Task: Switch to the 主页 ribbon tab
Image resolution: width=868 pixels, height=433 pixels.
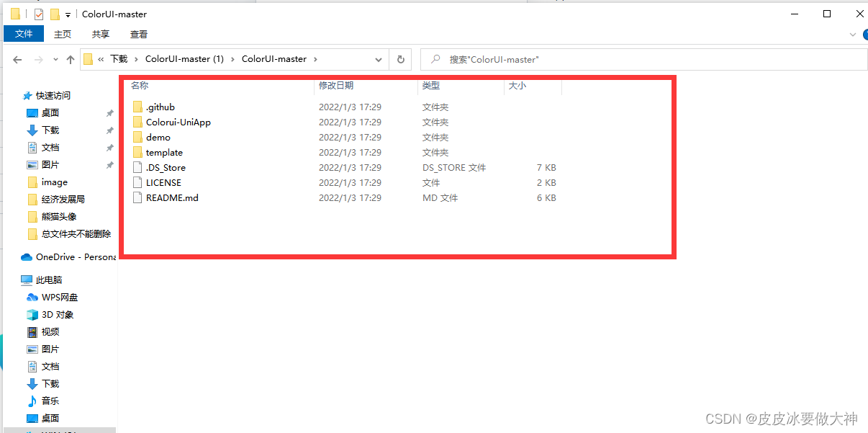Action: coord(63,34)
